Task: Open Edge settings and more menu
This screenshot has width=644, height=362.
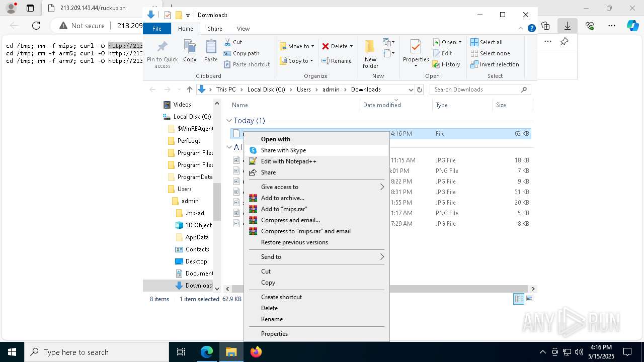Action: [x=612, y=26]
